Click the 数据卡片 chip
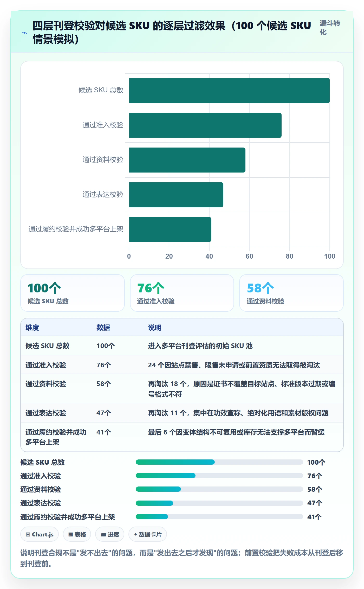The width and height of the screenshot is (364, 589). point(148,534)
